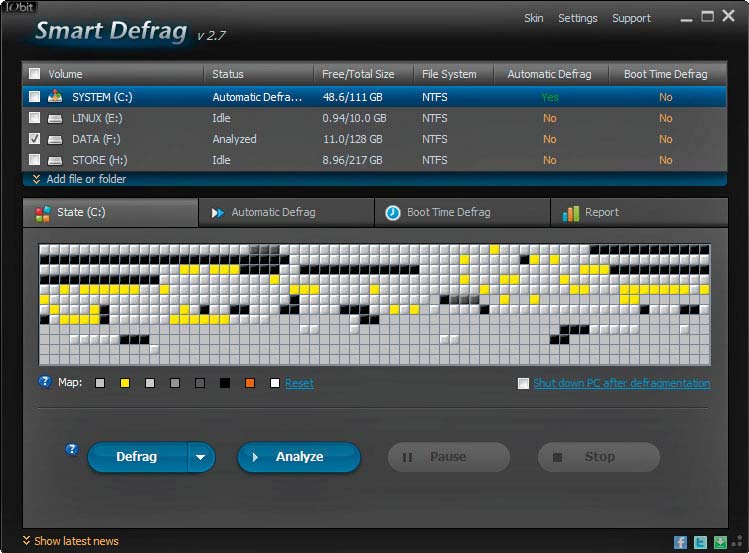Click the SYSTEM (C:) drive icon
Viewport: 749px width, 553px height.
55,96
